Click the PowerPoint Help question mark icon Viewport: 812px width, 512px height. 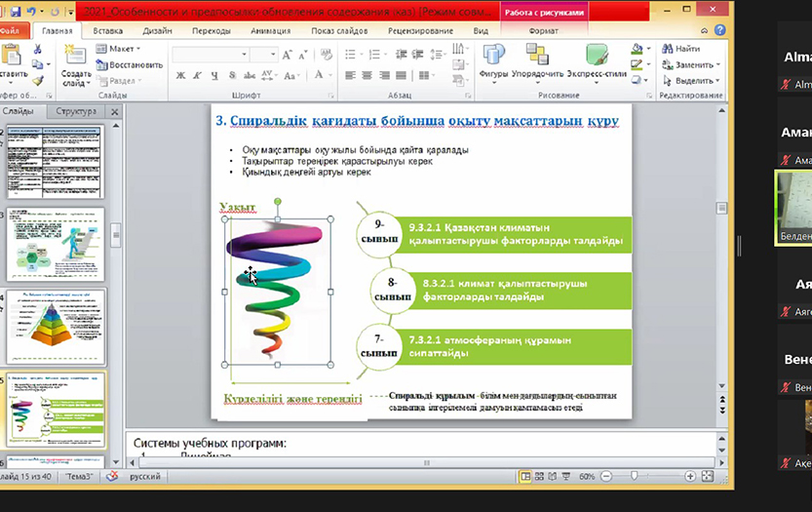(x=720, y=30)
